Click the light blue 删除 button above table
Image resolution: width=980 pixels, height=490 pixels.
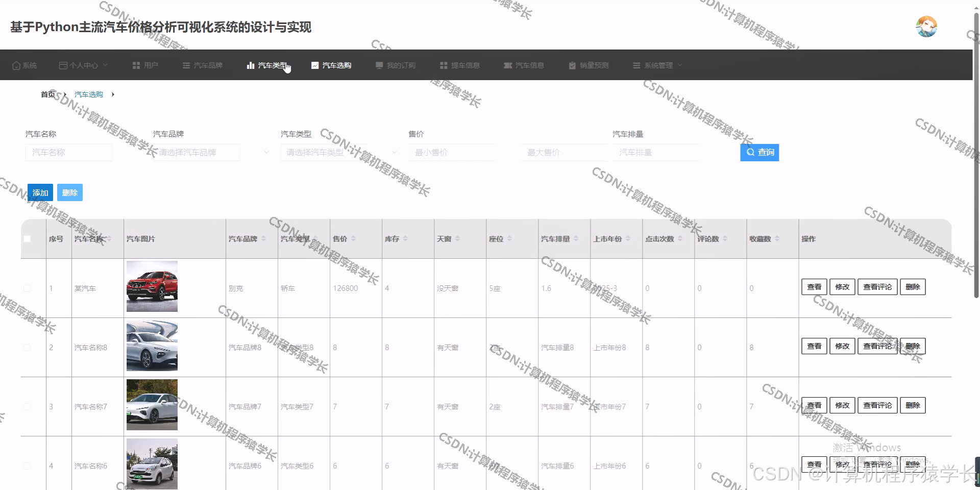70,192
